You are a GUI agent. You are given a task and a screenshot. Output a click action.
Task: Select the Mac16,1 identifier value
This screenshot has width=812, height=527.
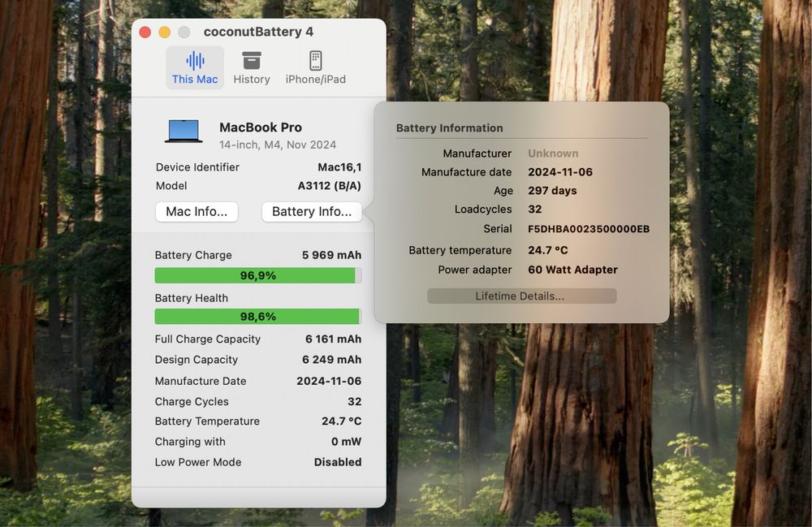(x=339, y=167)
